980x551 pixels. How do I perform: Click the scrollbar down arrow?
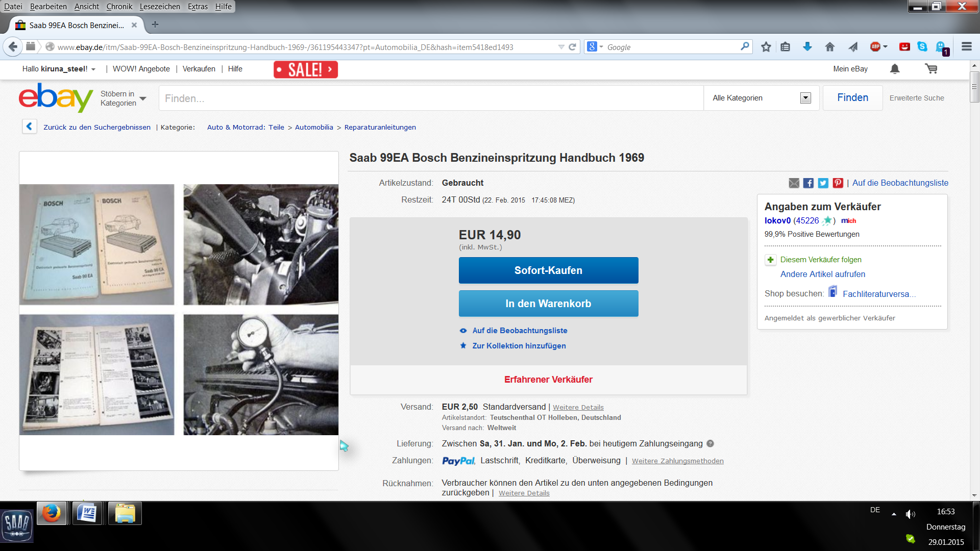pos(974,495)
